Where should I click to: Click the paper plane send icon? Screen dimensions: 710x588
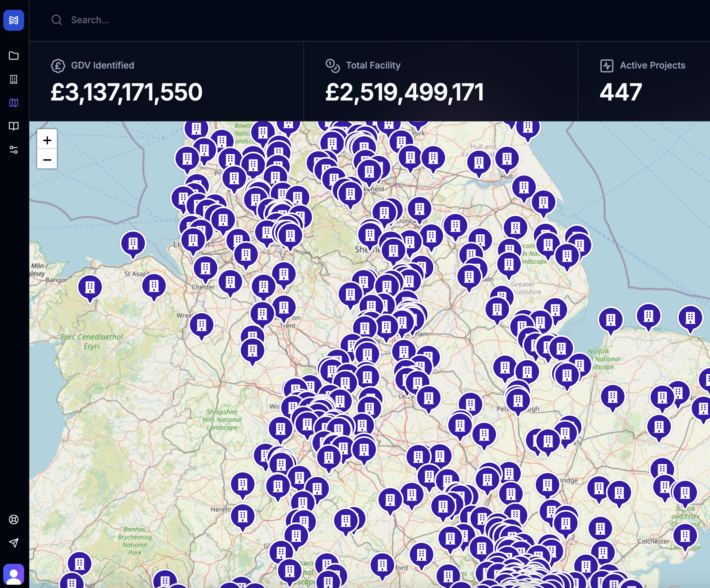(13, 543)
